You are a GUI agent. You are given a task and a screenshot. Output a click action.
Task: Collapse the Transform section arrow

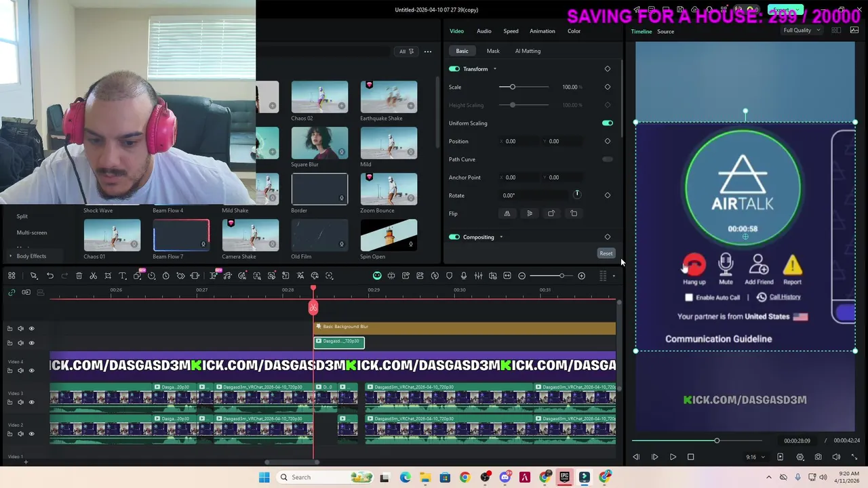(494, 69)
